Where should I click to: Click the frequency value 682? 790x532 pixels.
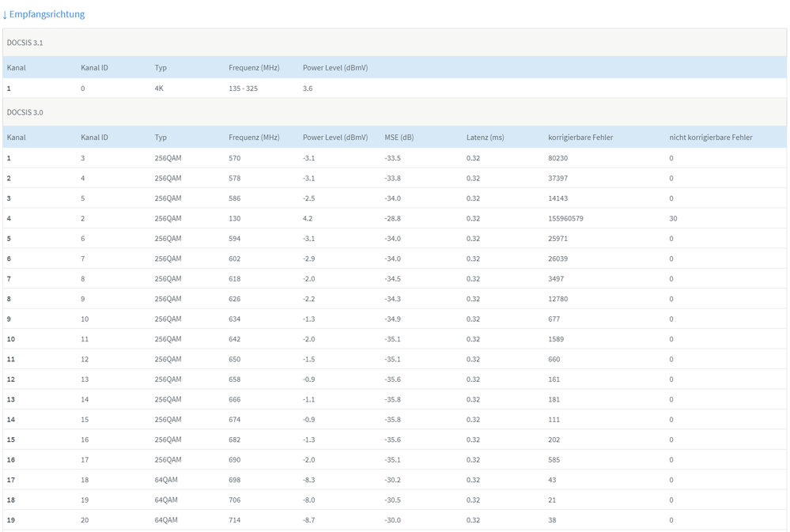235,440
